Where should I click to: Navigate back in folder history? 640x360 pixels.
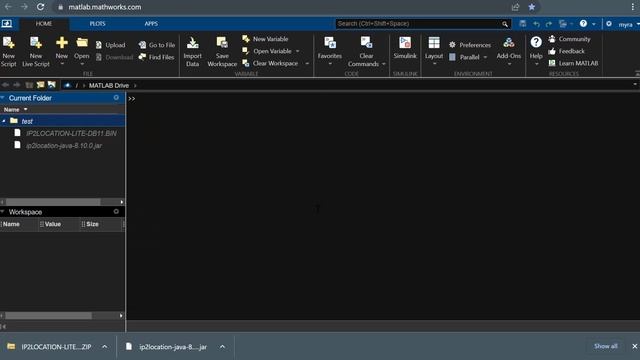pos(5,85)
